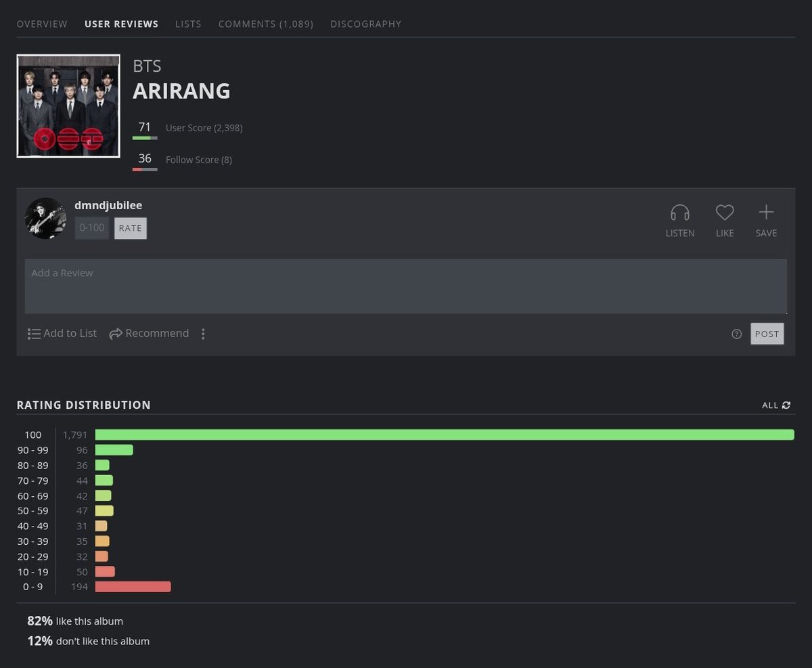Open the review help question mark icon

point(737,334)
